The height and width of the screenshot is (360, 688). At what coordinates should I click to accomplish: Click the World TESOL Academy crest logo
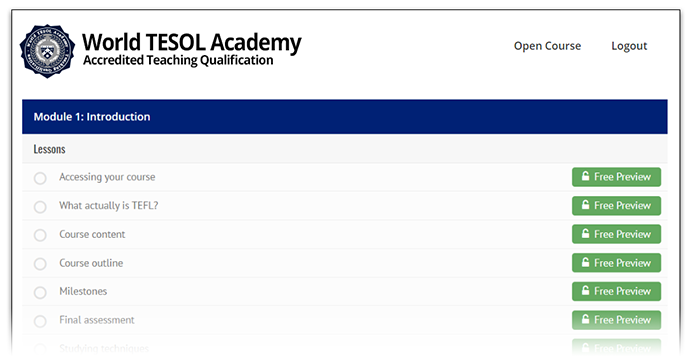click(x=47, y=51)
